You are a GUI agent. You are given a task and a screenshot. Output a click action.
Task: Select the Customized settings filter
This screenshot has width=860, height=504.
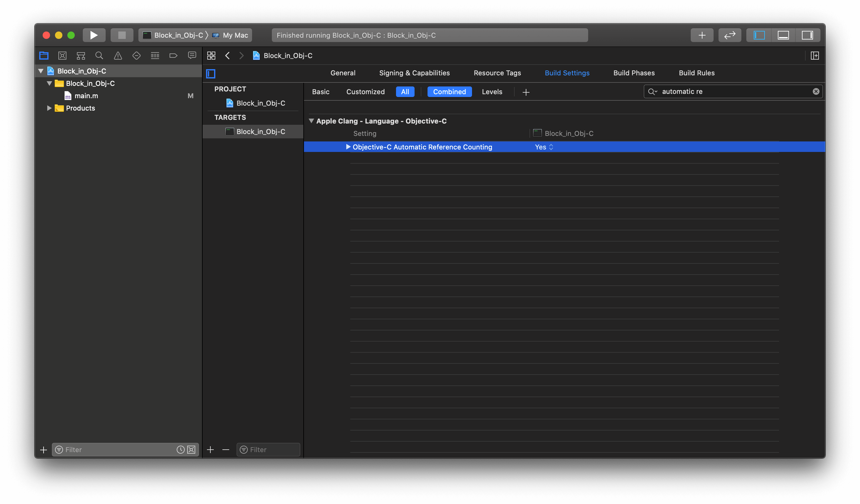pyautogui.click(x=365, y=92)
